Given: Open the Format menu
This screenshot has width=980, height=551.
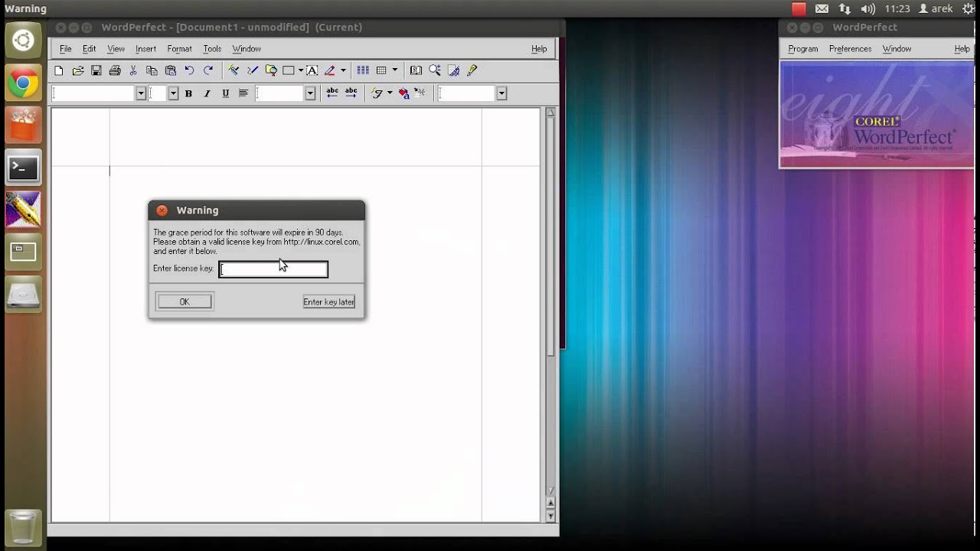Looking at the screenshot, I should click(x=179, y=49).
